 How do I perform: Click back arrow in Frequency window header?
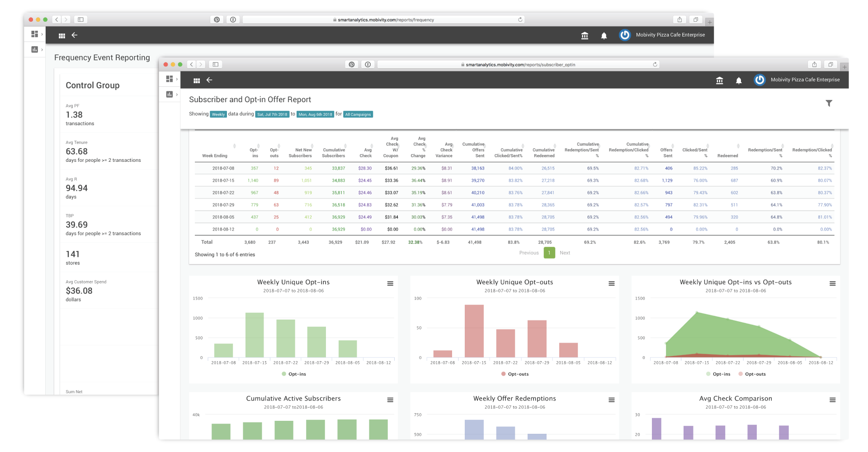coord(75,35)
